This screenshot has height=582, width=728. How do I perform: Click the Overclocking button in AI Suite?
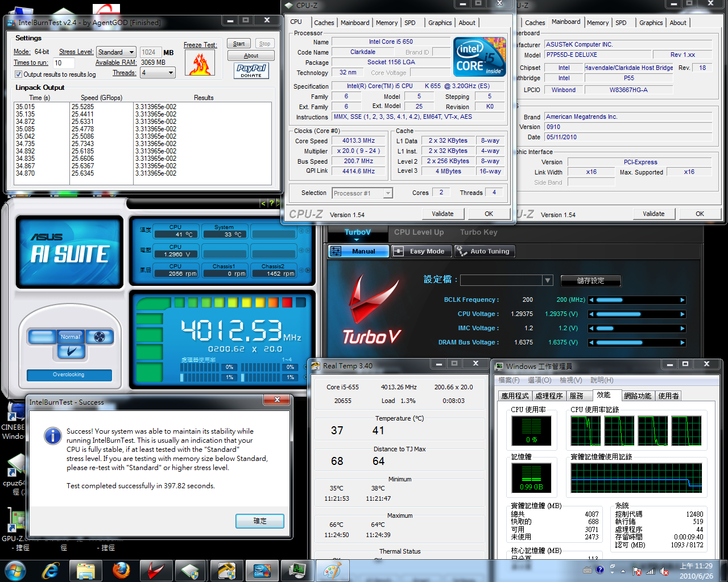tap(69, 375)
